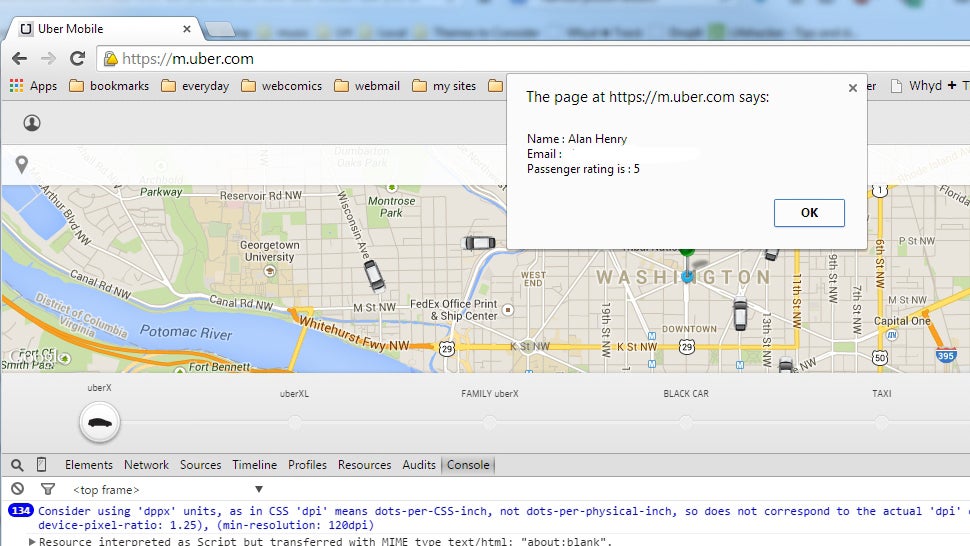
Task: Close the Uber Mobile tab
Action: [187, 29]
